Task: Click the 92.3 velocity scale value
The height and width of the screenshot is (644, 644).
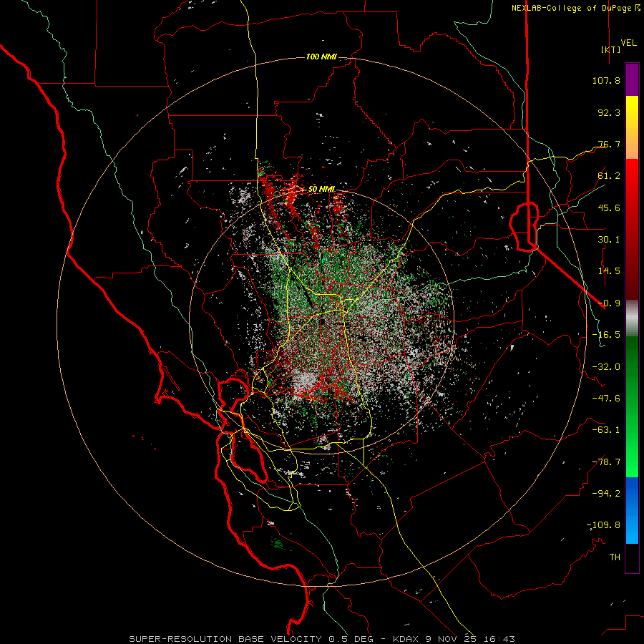Action: click(609, 112)
